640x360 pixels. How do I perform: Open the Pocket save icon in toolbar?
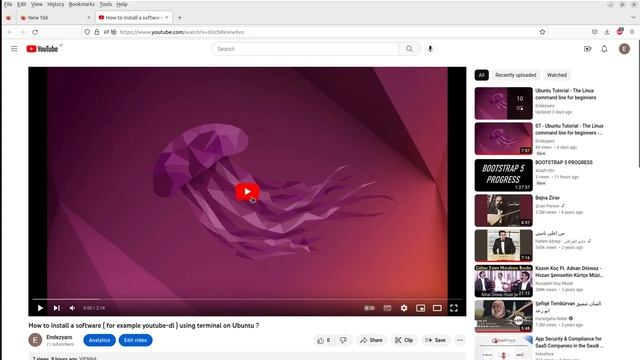pyautogui.click(x=594, y=32)
